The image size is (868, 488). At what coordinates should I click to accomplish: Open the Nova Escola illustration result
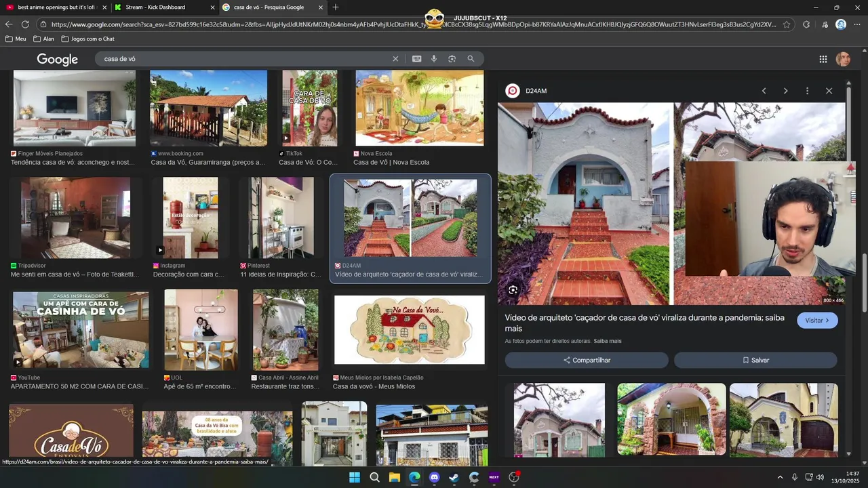pos(420,108)
